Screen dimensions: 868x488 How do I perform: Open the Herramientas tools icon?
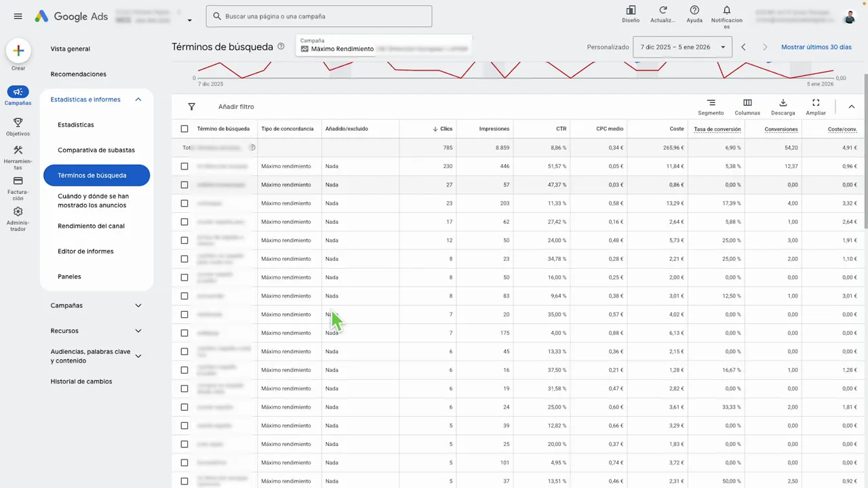click(x=18, y=150)
